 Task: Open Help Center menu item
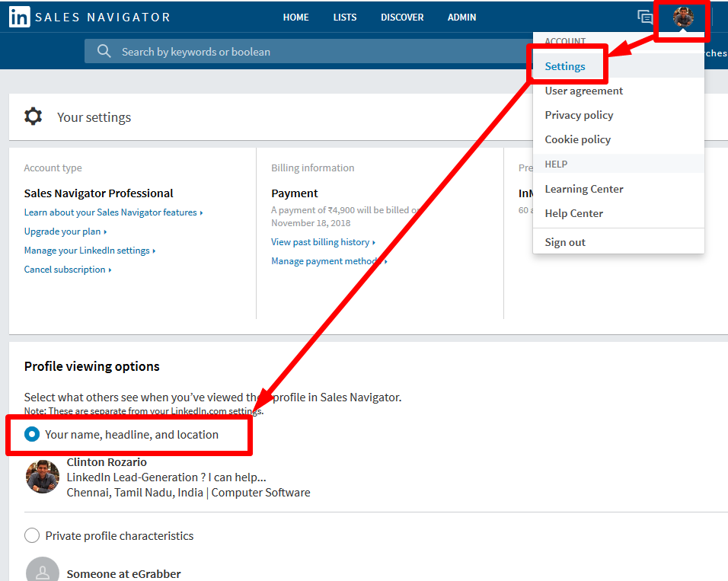(x=574, y=213)
